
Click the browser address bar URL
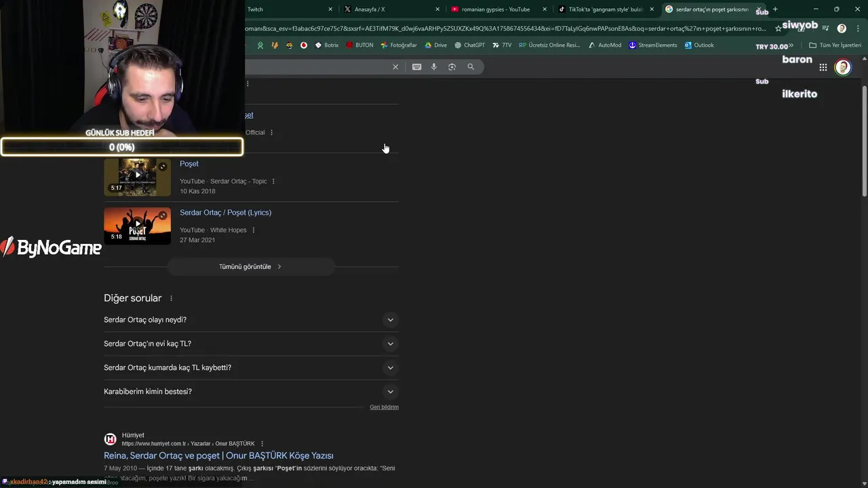pos(505,28)
